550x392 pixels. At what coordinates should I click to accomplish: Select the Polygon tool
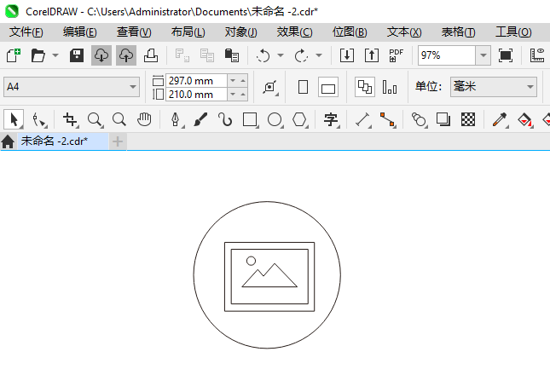(299, 120)
